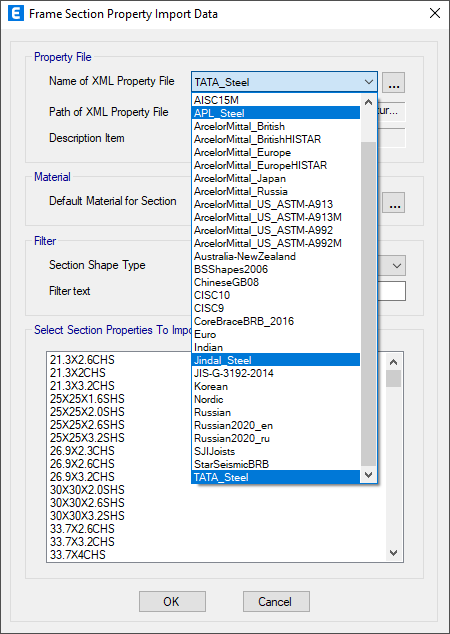The width and height of the screenshot is (450, 634).
Task: Choose BSShapes2006 from list
Action: tap(276, 269)
